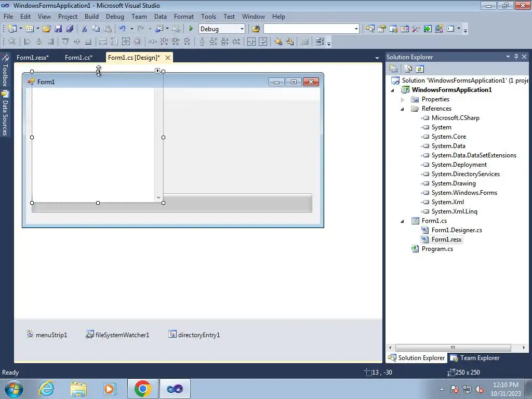Open the Properties Window toolbar icon
This screenshot has height=399, width=532.
[x=382, y=29]
